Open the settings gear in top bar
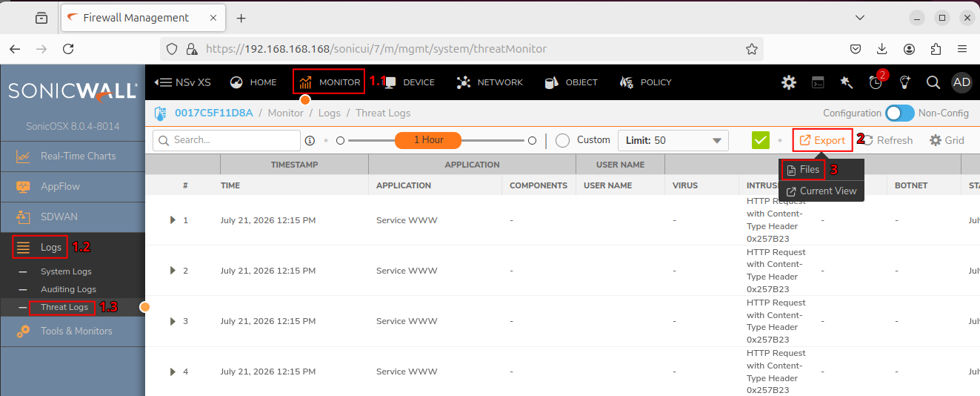Image resolution: width=980 pixels, height=396 pixels. [x=789, y=82]
